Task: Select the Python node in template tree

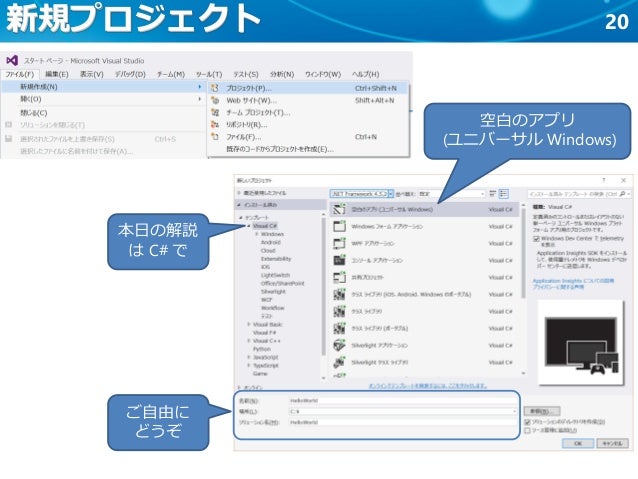Action: coord(262,349)
